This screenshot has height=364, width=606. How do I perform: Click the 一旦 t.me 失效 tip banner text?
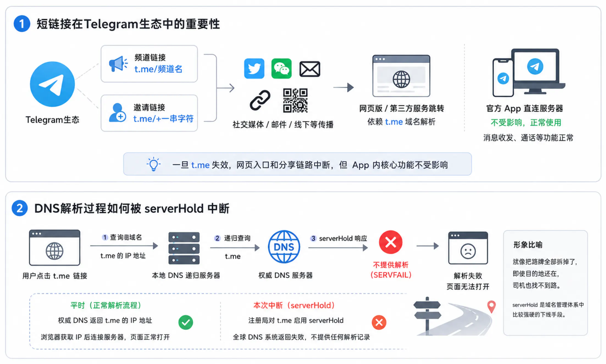point(310,165)
